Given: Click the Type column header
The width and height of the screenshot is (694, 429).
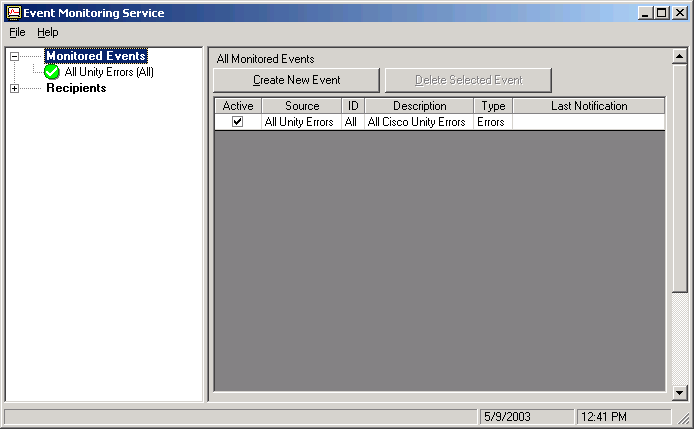Looking at the screenshot, I should coord(493,106).
